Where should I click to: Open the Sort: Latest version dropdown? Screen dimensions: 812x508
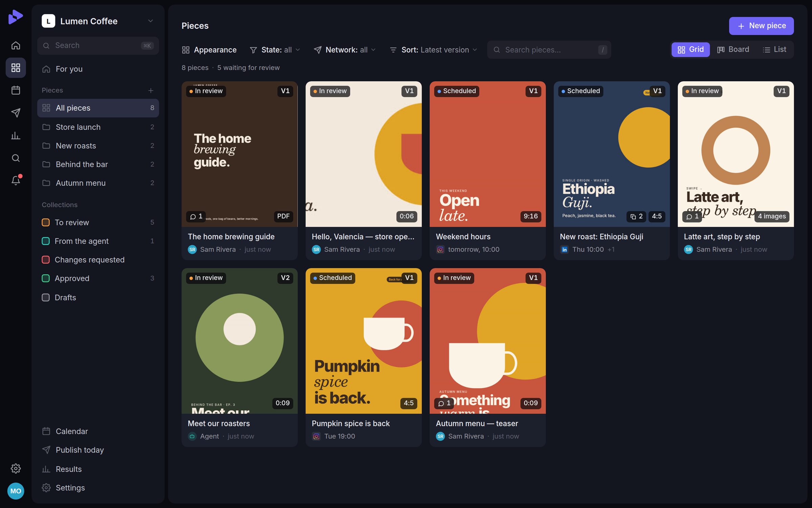point(433,50)
